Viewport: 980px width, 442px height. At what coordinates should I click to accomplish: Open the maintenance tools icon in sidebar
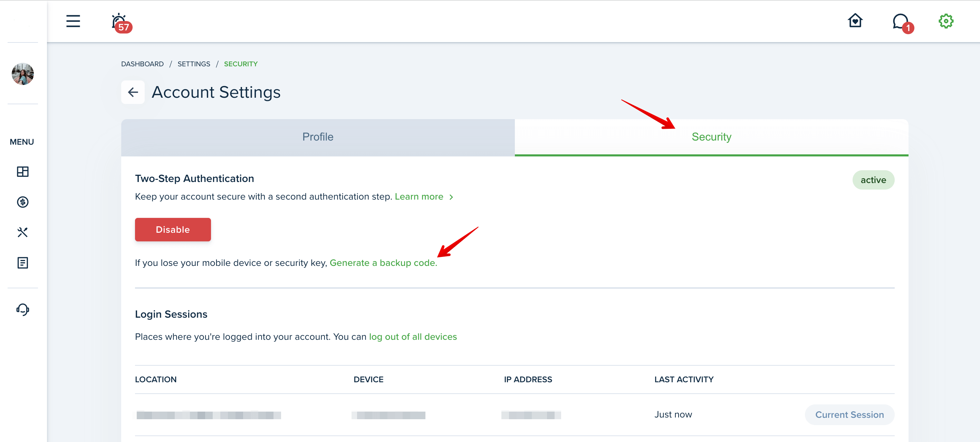pyautogui.click(x=23, y=232)
